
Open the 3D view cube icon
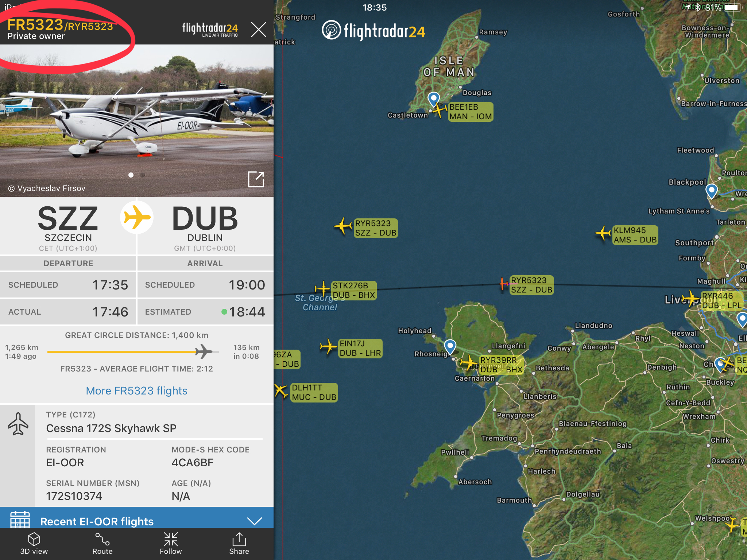click(x=34, y=539)
